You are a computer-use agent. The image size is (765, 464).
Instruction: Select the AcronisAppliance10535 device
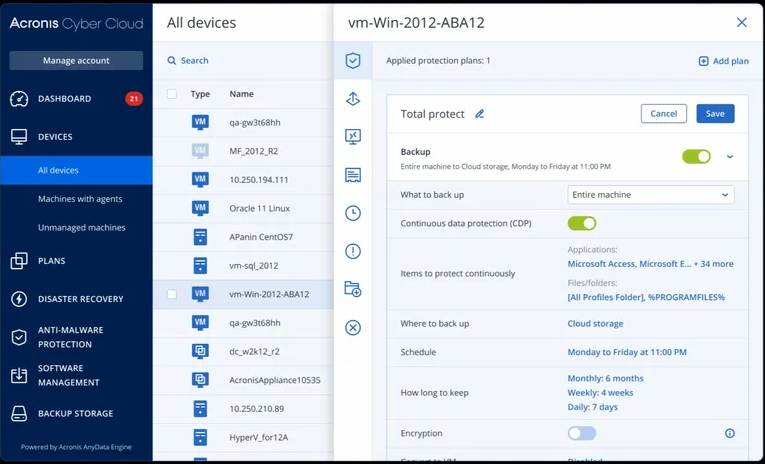tap(275, 380)
